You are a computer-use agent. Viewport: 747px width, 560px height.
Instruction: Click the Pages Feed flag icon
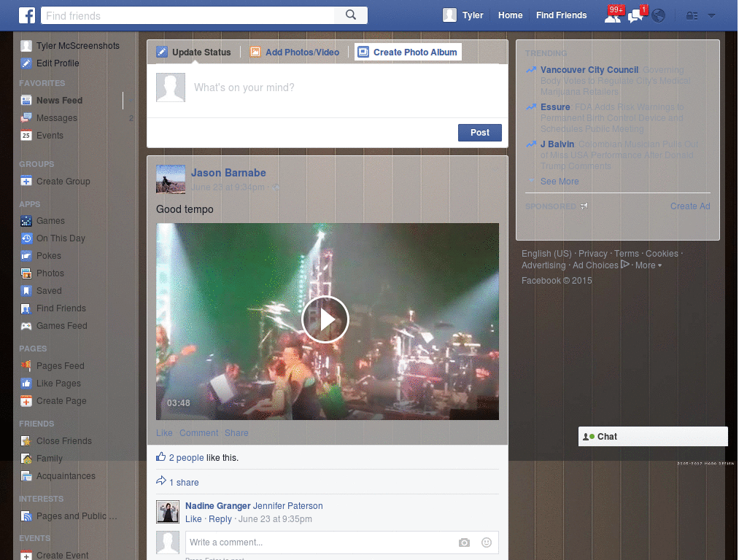pyautogui.click(x=26, y=366)
